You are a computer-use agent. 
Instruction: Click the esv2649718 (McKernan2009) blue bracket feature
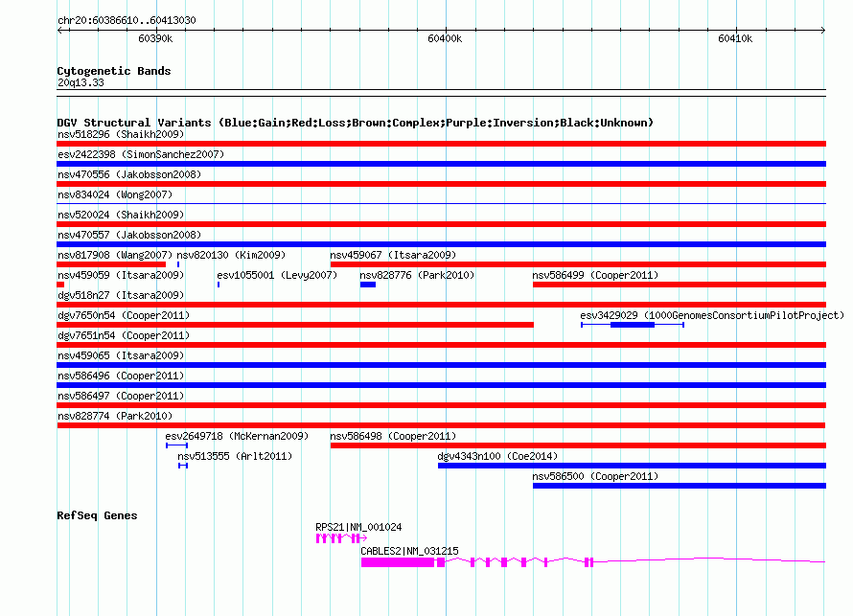(176, 445)
